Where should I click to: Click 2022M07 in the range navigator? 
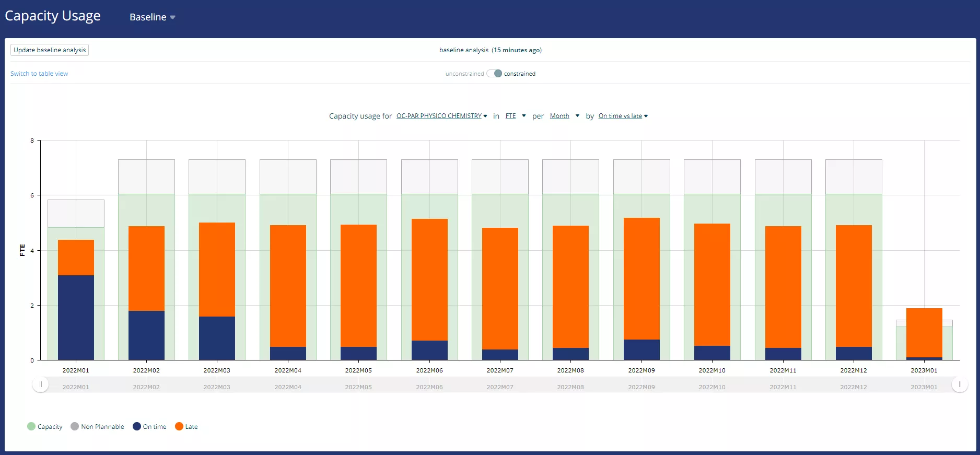pos(500,387)
